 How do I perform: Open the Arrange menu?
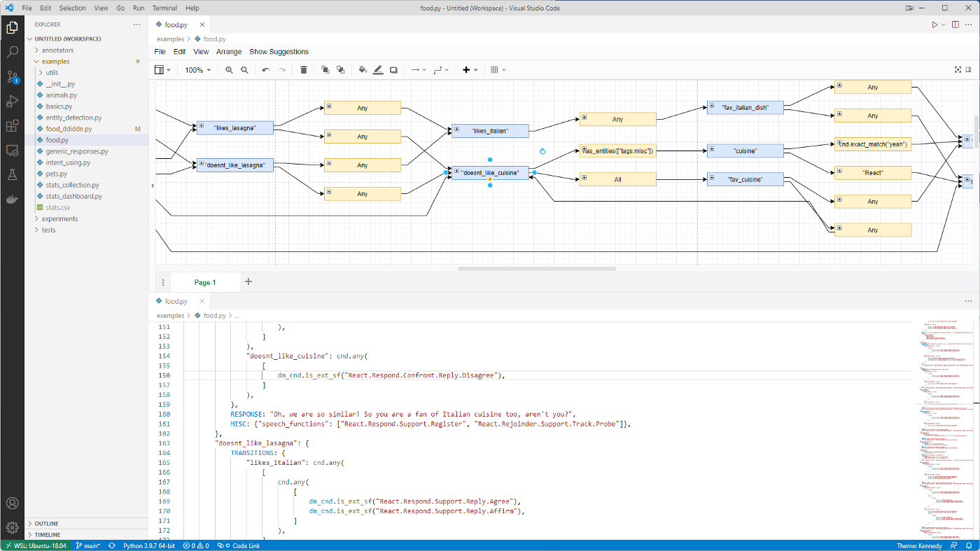tap(229, 52)
